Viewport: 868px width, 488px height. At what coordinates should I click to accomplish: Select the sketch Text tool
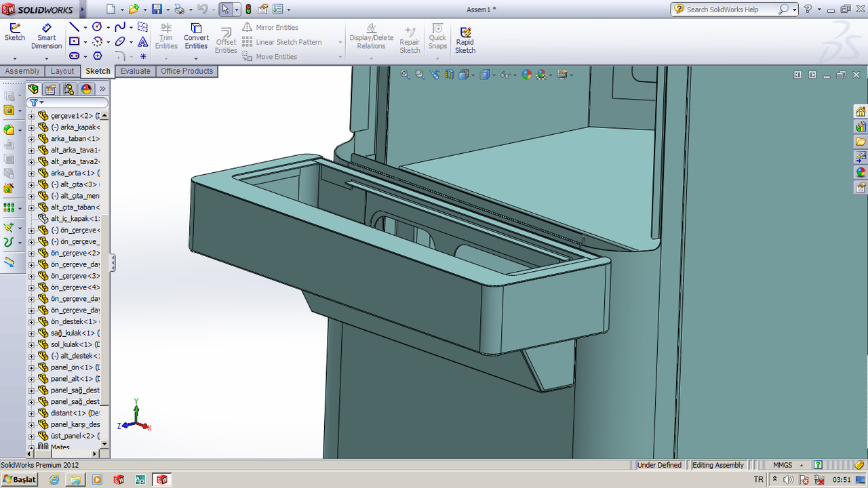click(142, 42)
